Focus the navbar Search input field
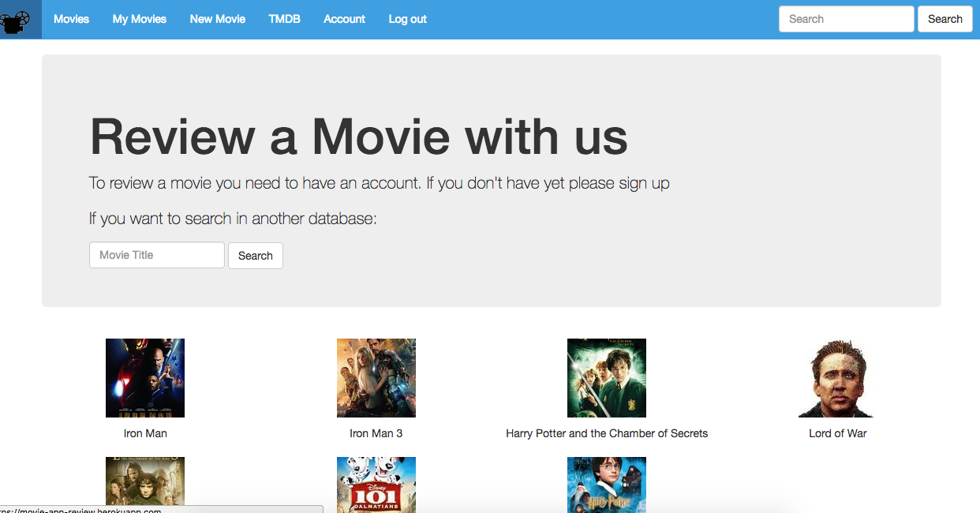 click(847, 19)
